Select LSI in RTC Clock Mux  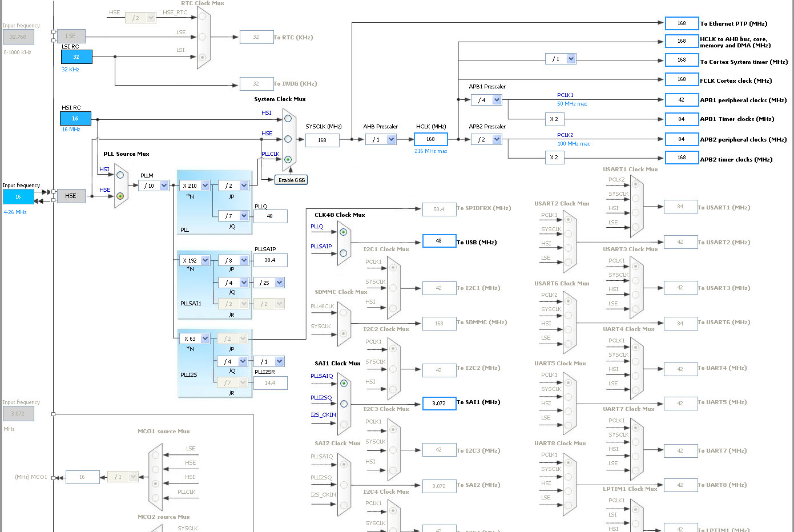tap(202, 57)
